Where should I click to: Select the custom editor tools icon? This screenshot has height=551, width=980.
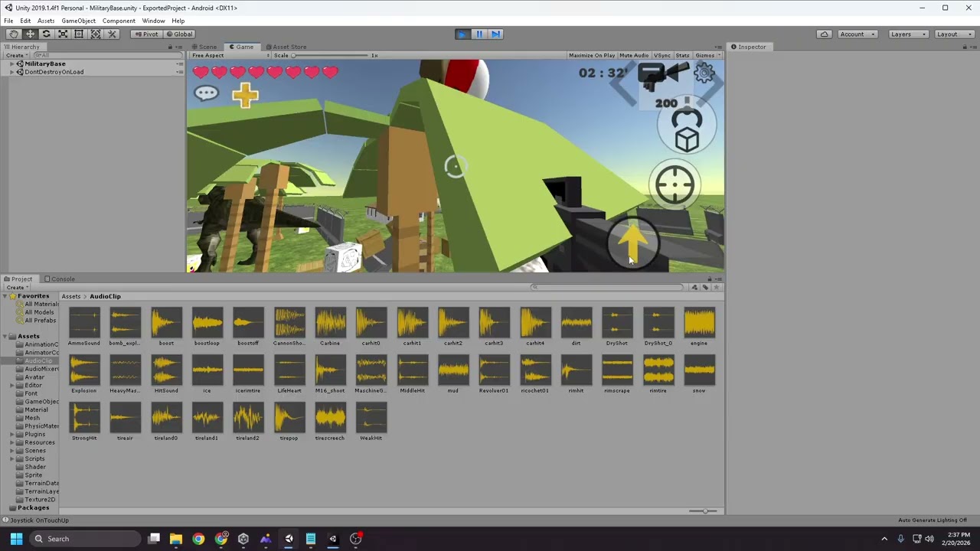point(112,34)
